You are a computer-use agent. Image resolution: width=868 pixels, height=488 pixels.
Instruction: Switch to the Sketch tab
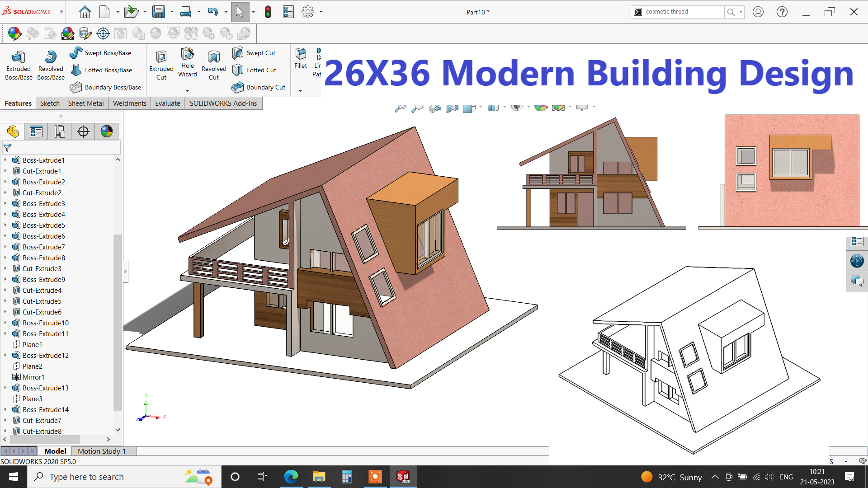[50, 103]
